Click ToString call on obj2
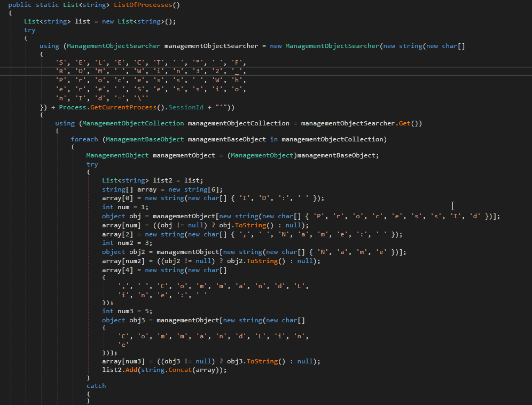Viewport: 532px width, 405px height. click(x=260, y=261)
